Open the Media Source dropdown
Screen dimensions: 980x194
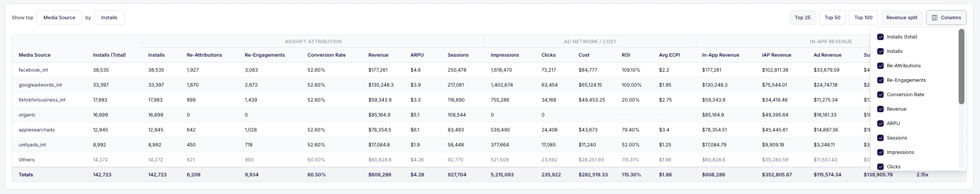59,18
